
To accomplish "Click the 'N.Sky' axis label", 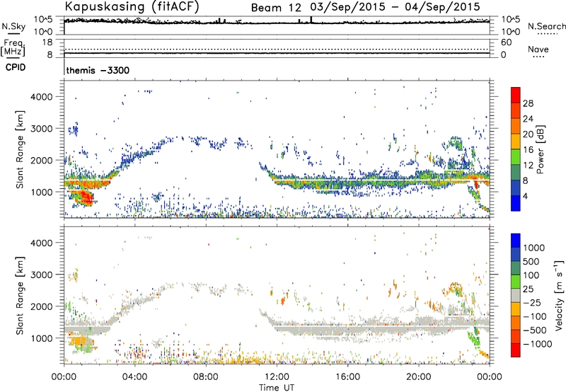I will pyautogui.click(x=13, y=26).
